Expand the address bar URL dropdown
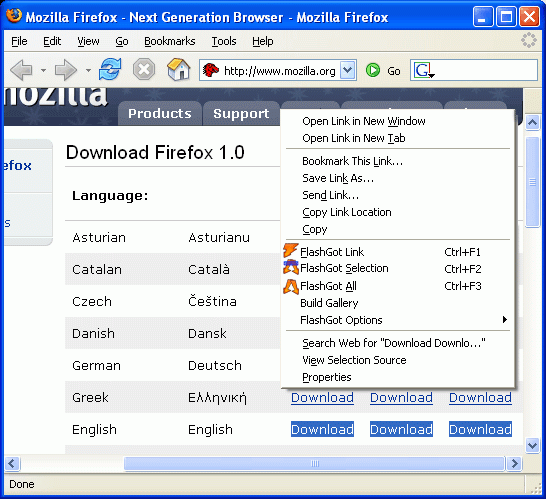The height and width of the screenshot is (499, 546). [x=347, y=70]
